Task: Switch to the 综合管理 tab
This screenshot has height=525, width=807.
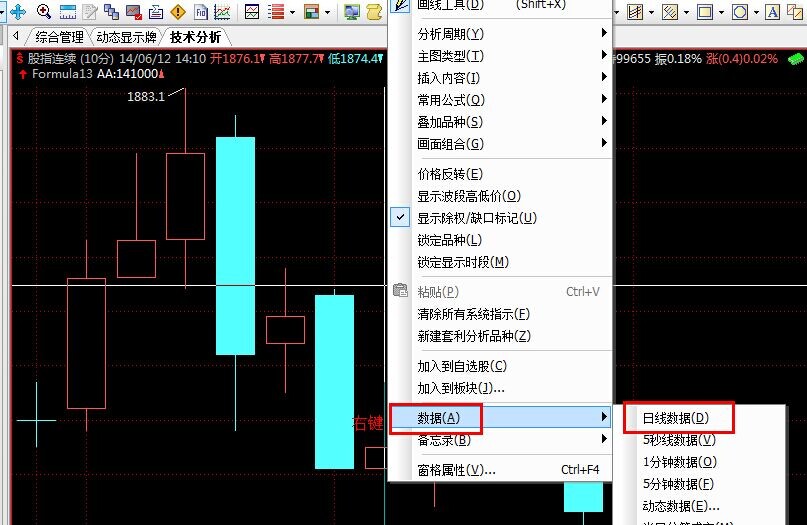Action: point(59,37)
